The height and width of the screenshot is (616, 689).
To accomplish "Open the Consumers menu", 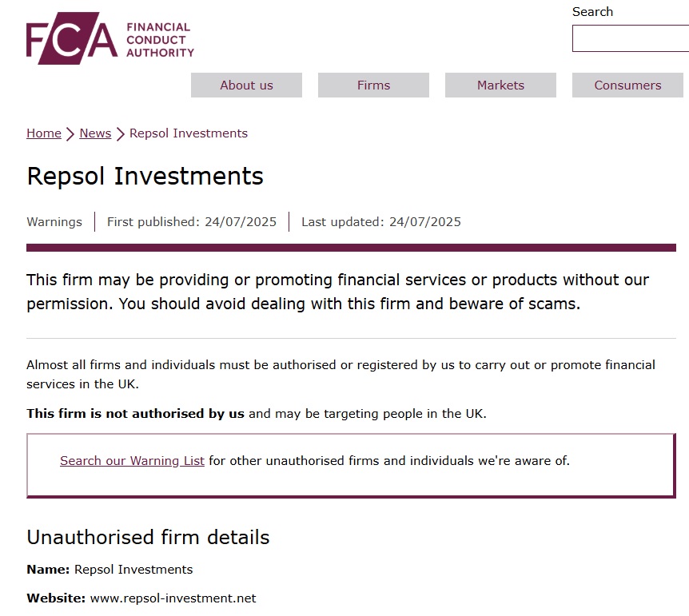I will [627, 85].
